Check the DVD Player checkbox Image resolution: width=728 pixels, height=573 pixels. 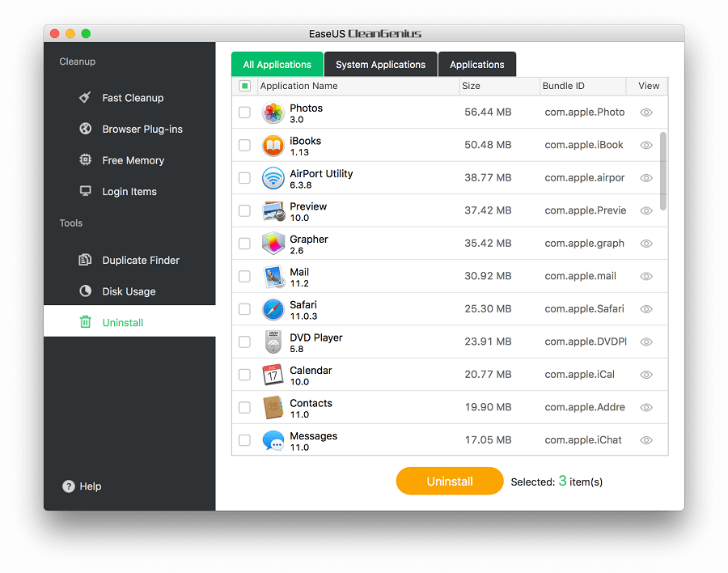click(244, 342)
